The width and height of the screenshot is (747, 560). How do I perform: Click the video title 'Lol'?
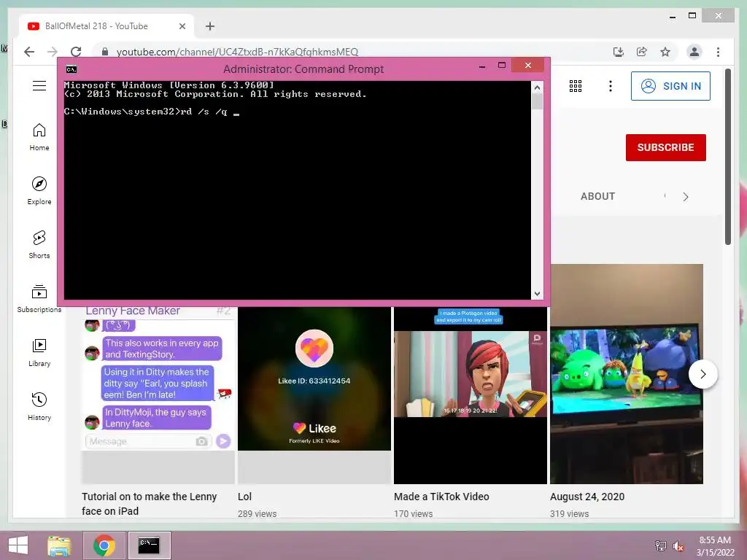pos(244,497)
